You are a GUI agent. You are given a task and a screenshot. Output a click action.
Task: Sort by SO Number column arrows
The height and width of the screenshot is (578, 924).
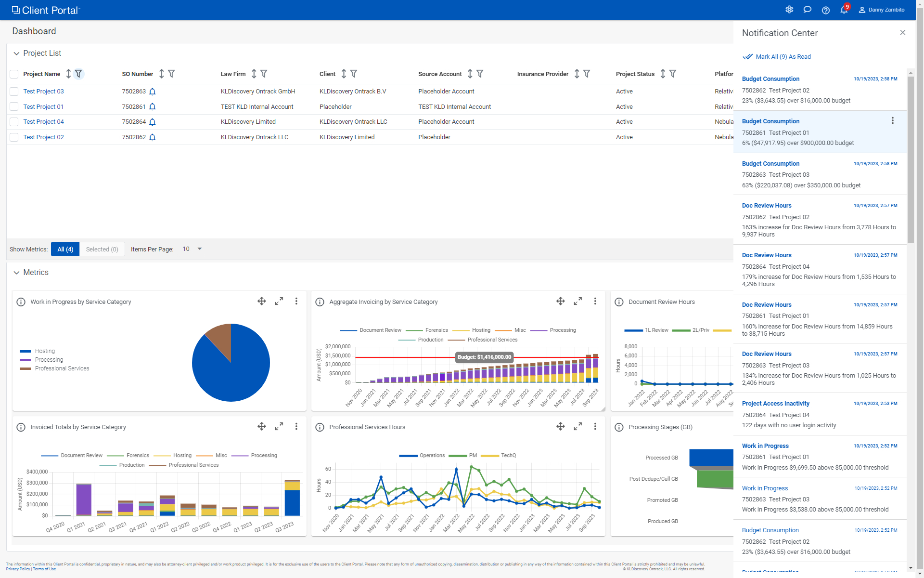point(162,74)
